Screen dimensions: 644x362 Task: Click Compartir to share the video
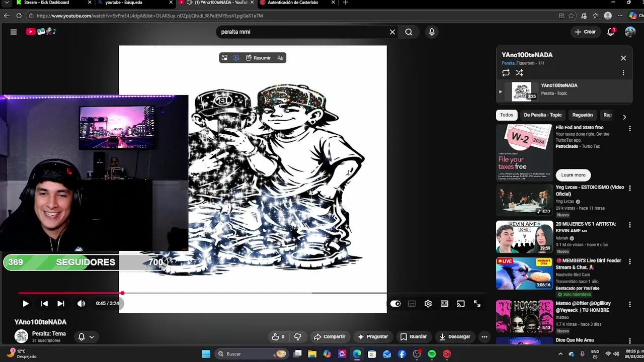click(x=329, y=337)
